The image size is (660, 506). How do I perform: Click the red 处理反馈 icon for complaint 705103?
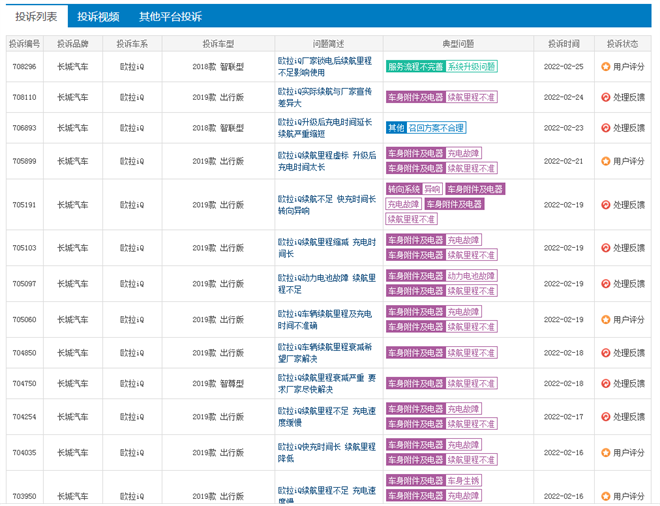tap(606, 248)
